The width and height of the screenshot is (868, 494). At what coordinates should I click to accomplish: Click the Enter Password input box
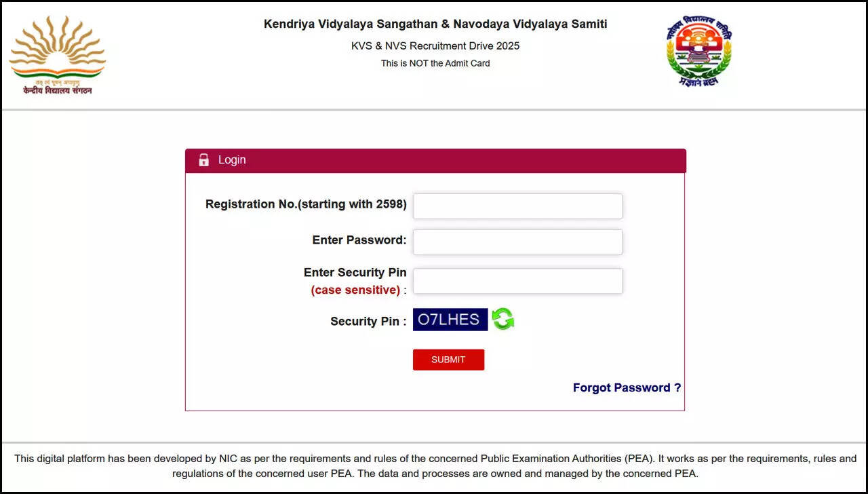pos(517,242)
